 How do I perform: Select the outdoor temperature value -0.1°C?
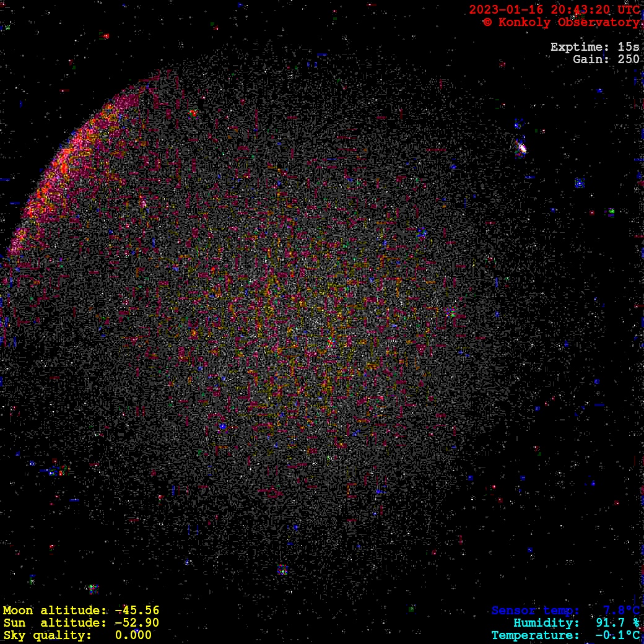(617, 635)
